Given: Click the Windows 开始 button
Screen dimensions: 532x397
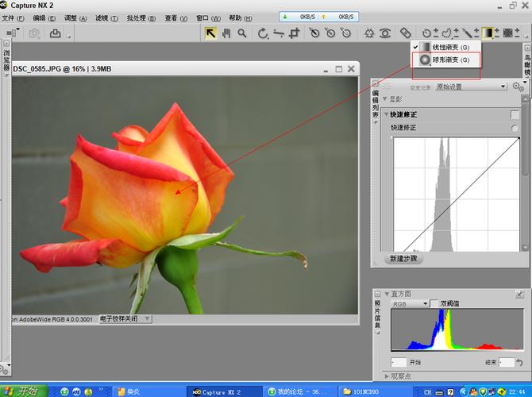Looking at the screenshot, I should tap(22, 391).
